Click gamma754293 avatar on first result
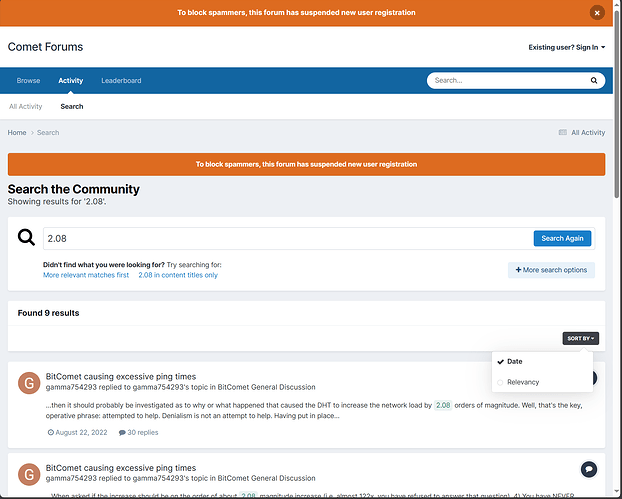The height and width of the screenshot is (499, 622). click(x=29, y=382)
